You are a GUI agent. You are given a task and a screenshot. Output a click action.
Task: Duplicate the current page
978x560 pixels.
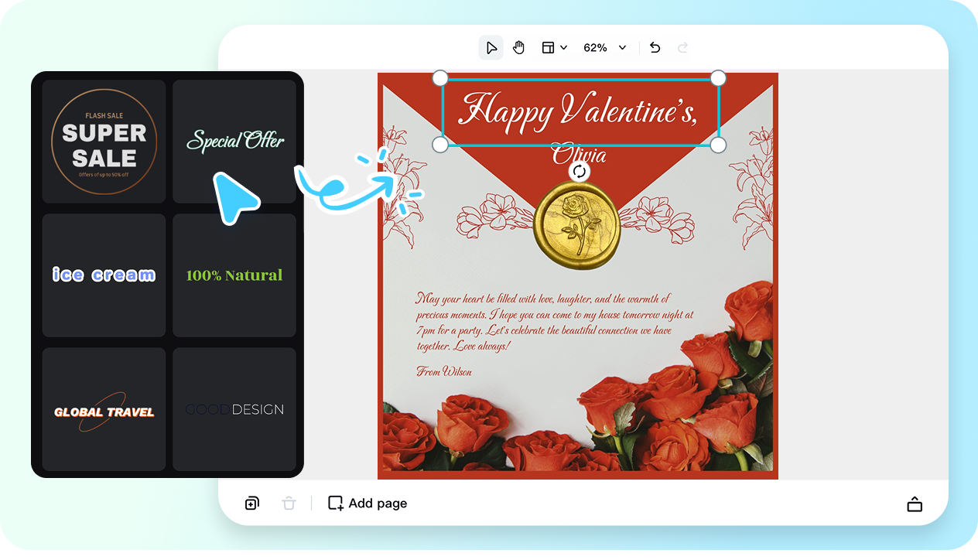[251, 503]
